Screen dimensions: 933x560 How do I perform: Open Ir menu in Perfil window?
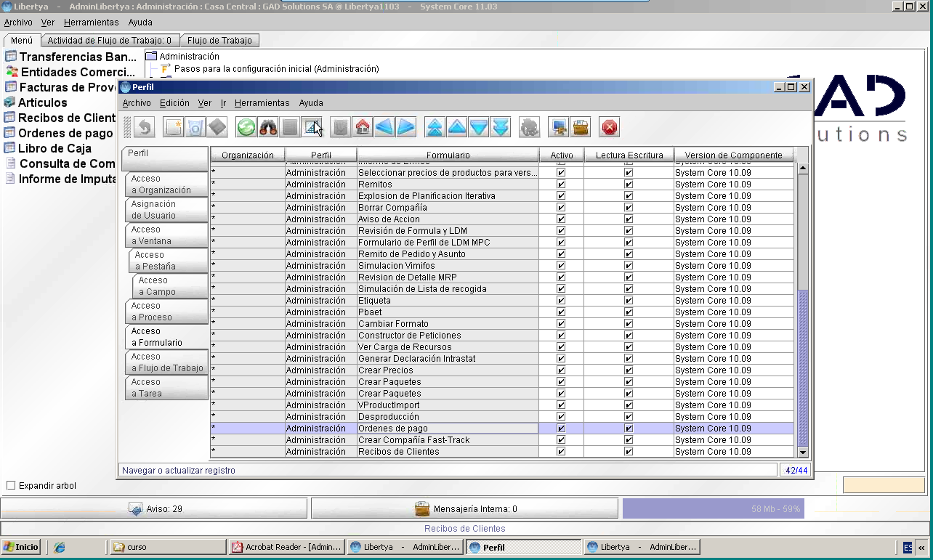click(224, 103)
